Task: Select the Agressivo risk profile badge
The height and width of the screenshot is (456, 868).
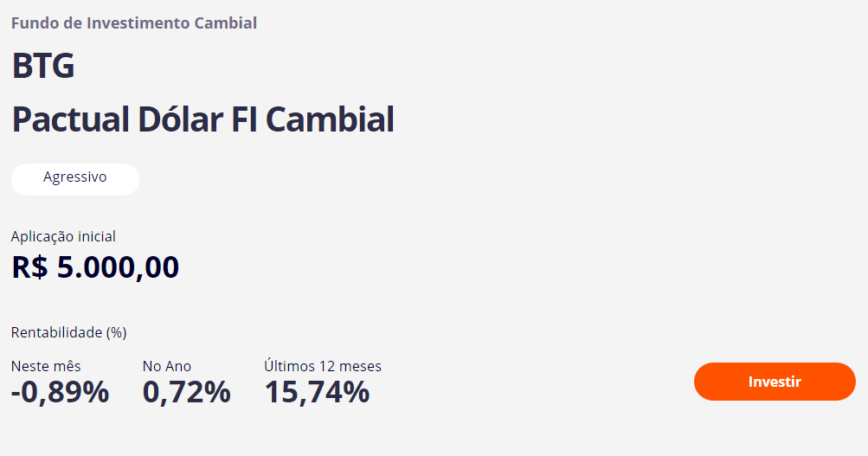Action: click(75, 178)
